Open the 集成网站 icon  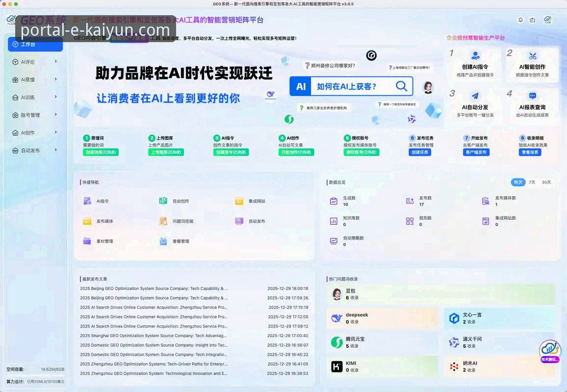(x=239, y=201)
